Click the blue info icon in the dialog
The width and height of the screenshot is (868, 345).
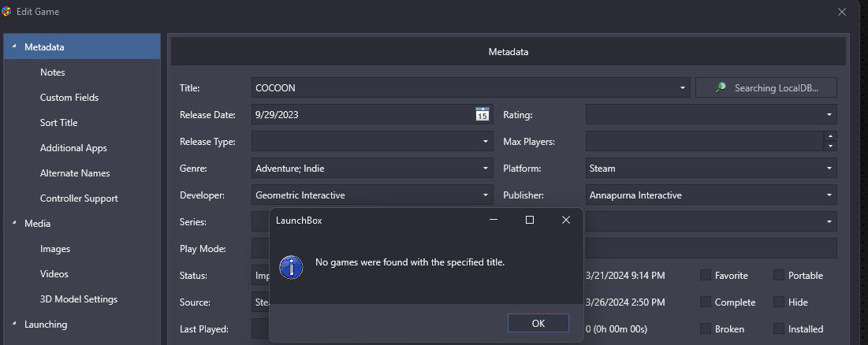(291, 268)
